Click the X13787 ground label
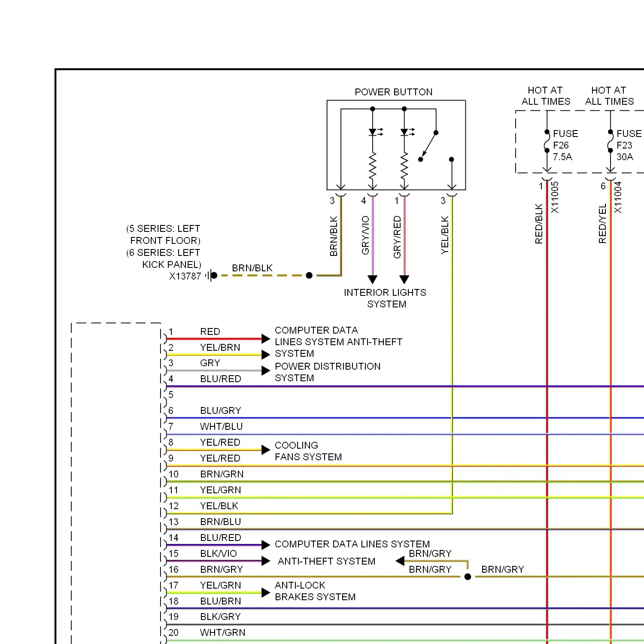644x644 pixels. 185,276
